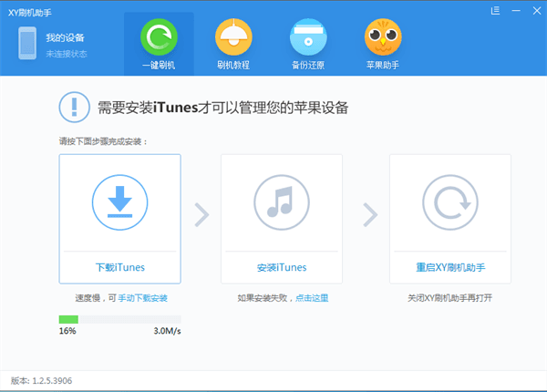Click the download arrow circle icon
The width and height of the screenshot is (547, 392).
(120, 202)
